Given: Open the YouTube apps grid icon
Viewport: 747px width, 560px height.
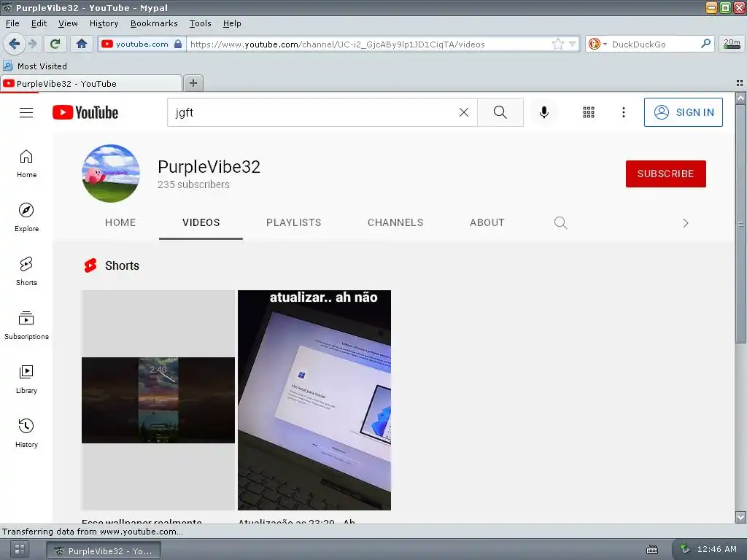Looking at the screenshot, I should point(589,112).
